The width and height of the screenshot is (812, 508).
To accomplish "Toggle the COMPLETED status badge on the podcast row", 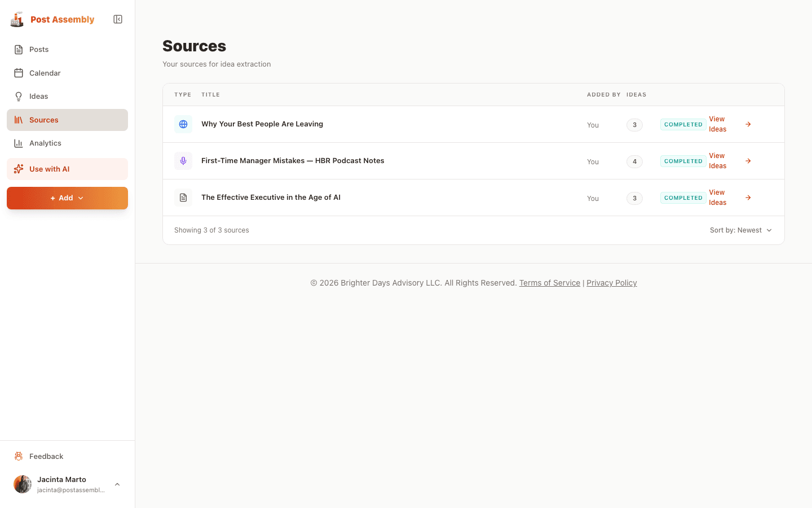I will tap(683, 160).
